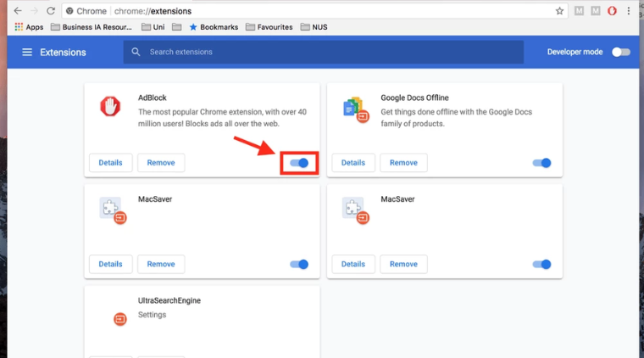Click the AdBlock red hand icon
The width and height of the screenshot is (644, 358).
110,106
